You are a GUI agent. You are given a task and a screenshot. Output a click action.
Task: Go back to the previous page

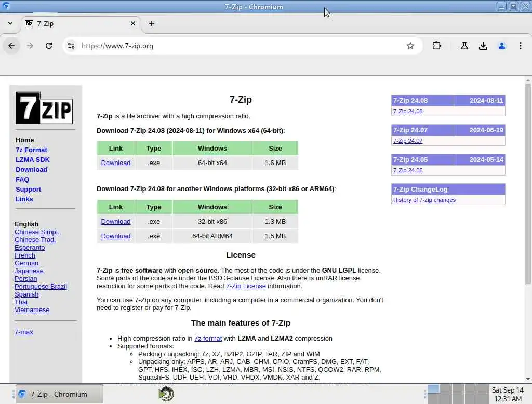[11, 46]
